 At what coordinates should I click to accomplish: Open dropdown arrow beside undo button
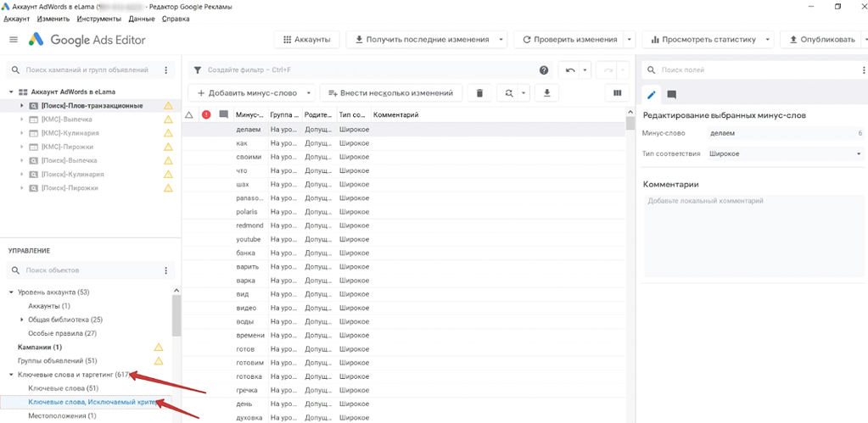[584, 70]
